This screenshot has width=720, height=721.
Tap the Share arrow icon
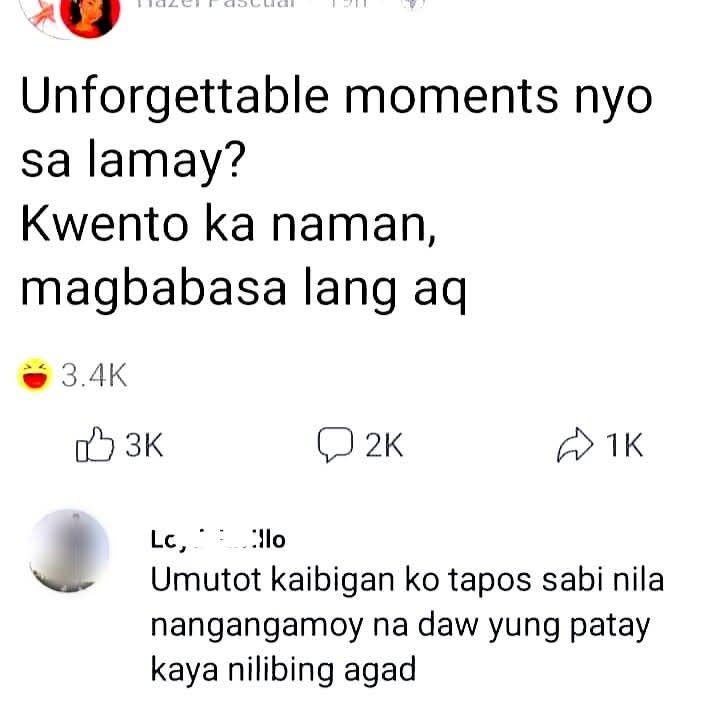click(x=575, y=445)
